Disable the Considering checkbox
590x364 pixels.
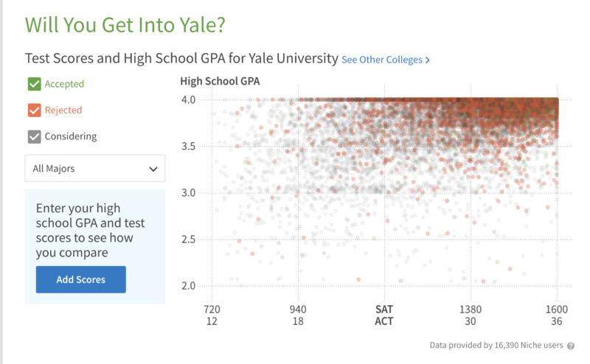point(34,136)
